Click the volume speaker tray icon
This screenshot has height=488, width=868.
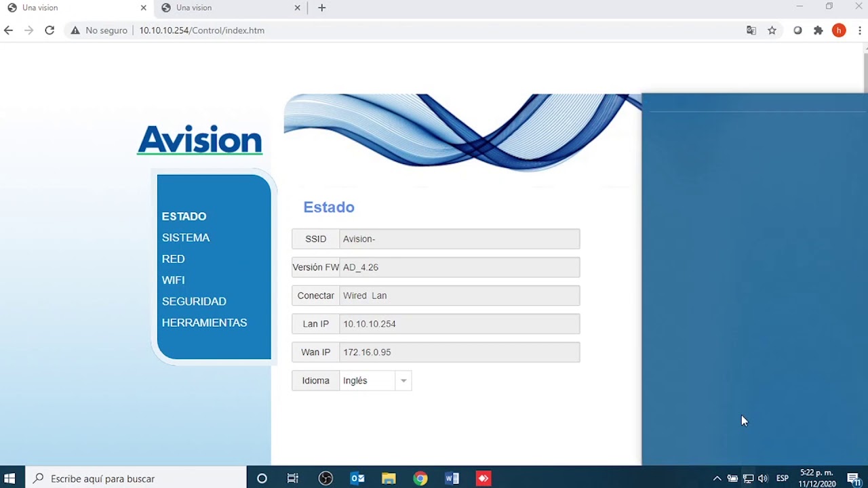pyautogui.click(x=763, y=479)
